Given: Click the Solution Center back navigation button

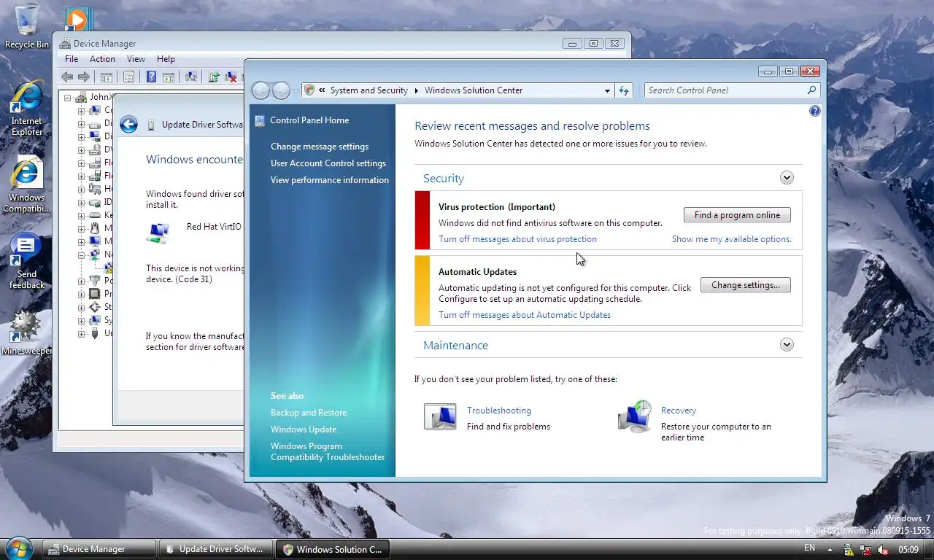Looking at the screenshot, I should [x=260, y=90].
